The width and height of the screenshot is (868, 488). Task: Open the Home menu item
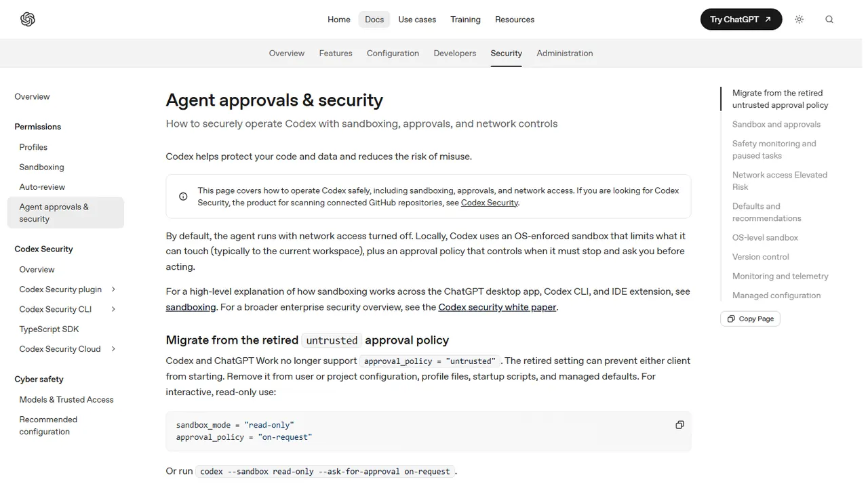[x=339, y=20]
